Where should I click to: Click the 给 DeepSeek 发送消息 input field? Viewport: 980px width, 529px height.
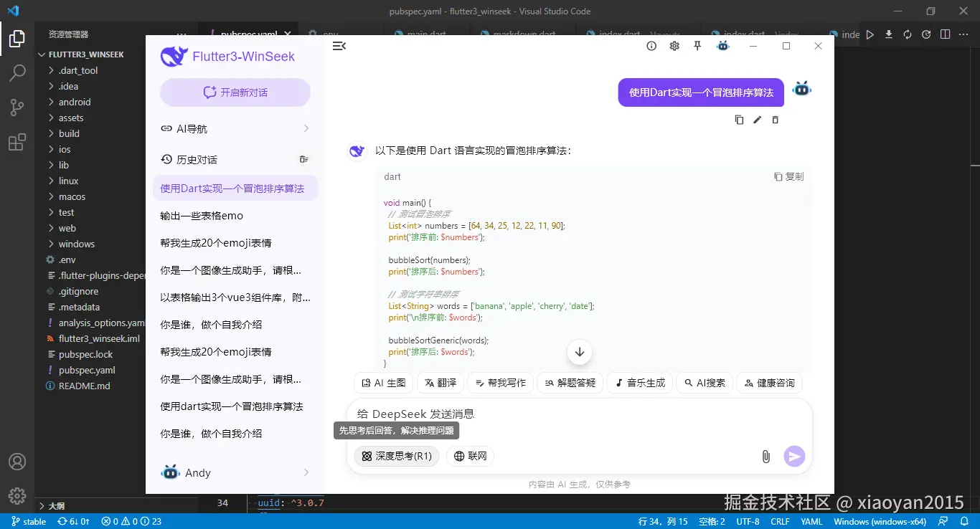(502, 414)
